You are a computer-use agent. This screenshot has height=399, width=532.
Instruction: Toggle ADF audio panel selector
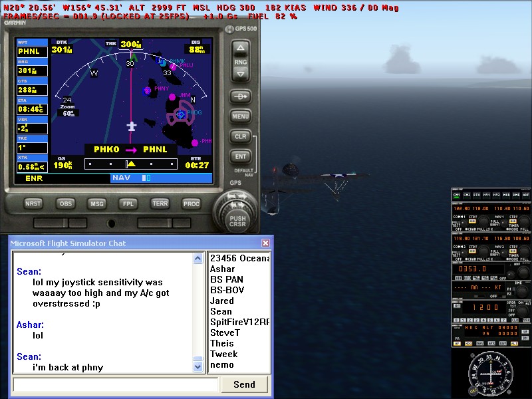(526, 196)
